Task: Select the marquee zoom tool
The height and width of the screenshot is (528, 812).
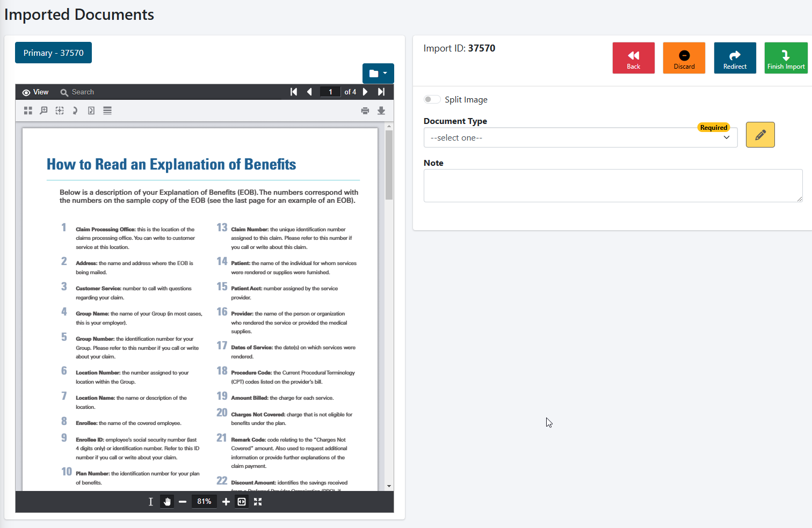Action: coord(59,111)
